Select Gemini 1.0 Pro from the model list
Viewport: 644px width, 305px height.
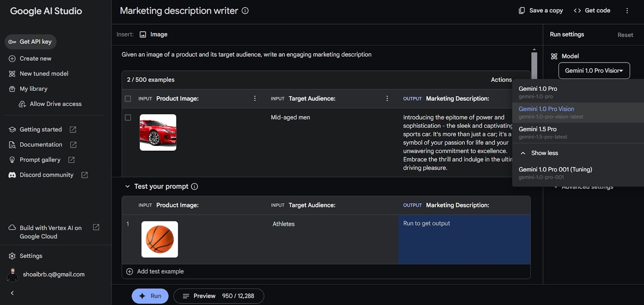click(578, 92)
